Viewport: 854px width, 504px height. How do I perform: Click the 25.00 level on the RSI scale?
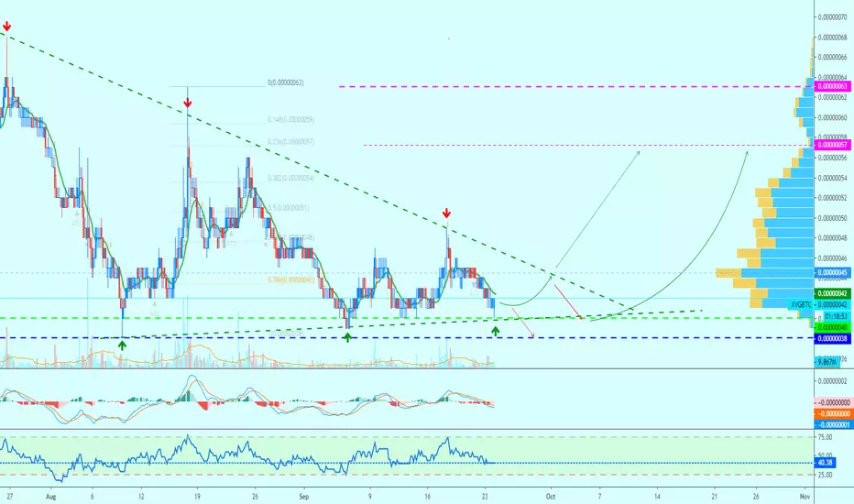click(x=825, y=475)
